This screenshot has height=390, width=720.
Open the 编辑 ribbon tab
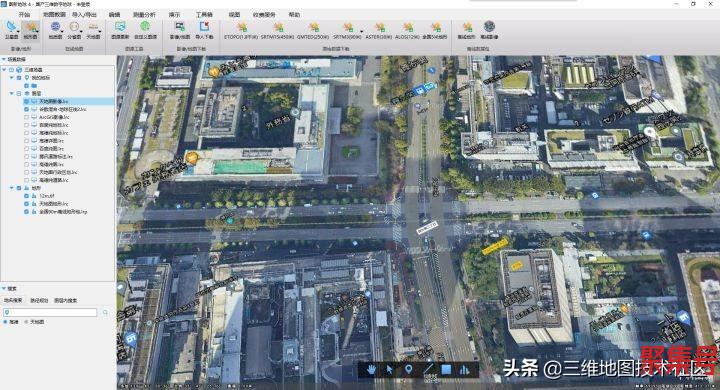pyautogui.click(x=114, y=15)
